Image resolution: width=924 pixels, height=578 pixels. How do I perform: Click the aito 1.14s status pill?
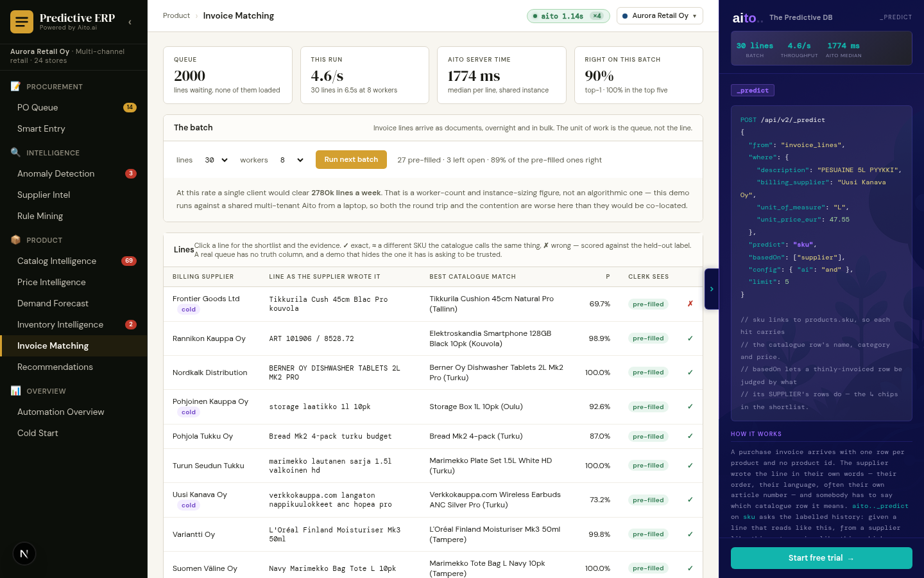(568, 16)
